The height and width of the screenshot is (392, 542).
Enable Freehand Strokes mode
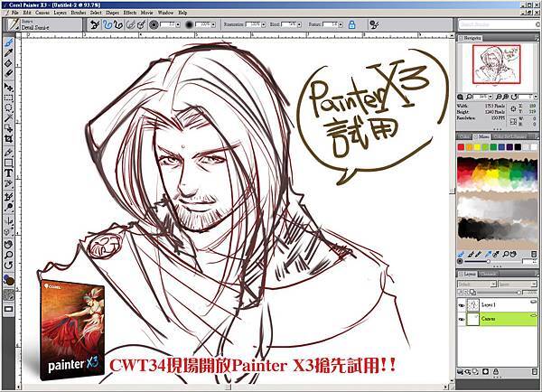point(107,25)
